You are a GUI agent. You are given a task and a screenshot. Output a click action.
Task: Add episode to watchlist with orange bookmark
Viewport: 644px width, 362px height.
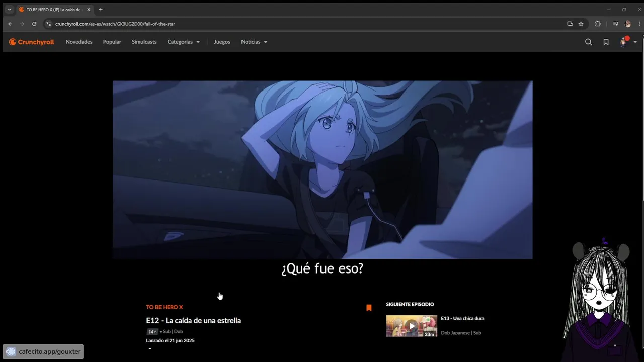click(369, 308)
